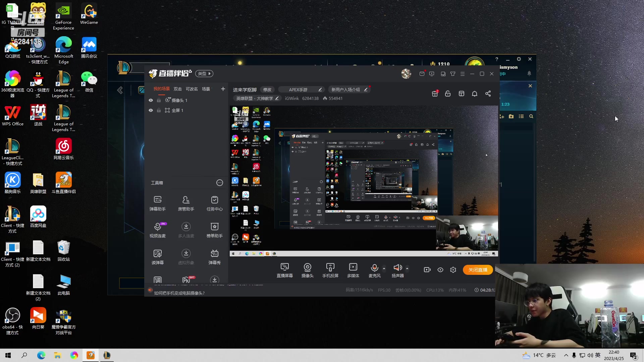Open Windows search on taskbar
Screen dimensions: 644x362
(24, 355)
